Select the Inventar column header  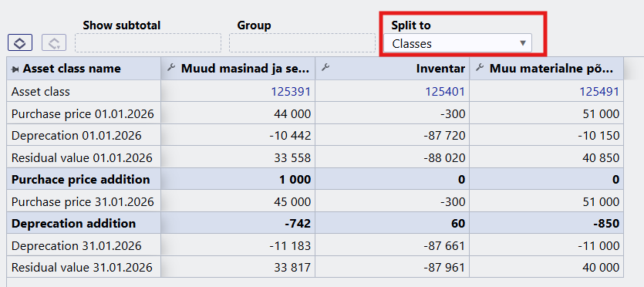pyautogui.click(x=393, y=69)
